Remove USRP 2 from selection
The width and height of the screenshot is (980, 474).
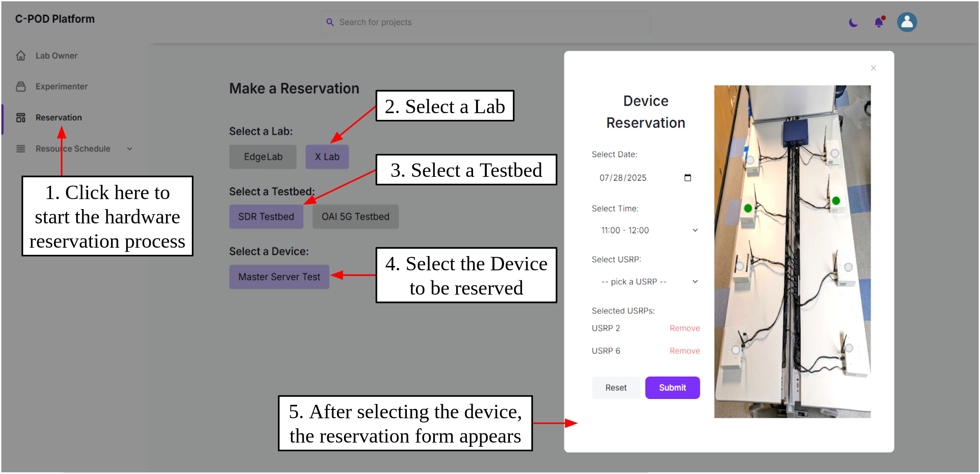pos(684,328)
